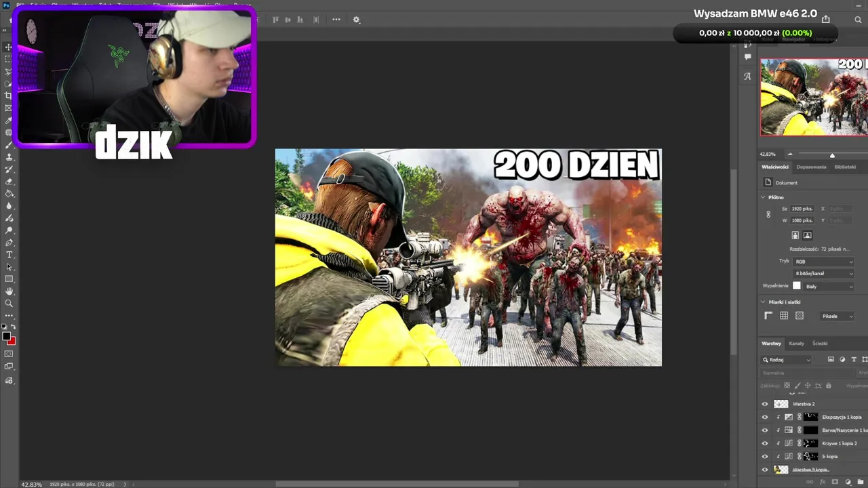Select the Pen tool
The width and height of the screenshot is (868, 488).
(x=9, y=242)
